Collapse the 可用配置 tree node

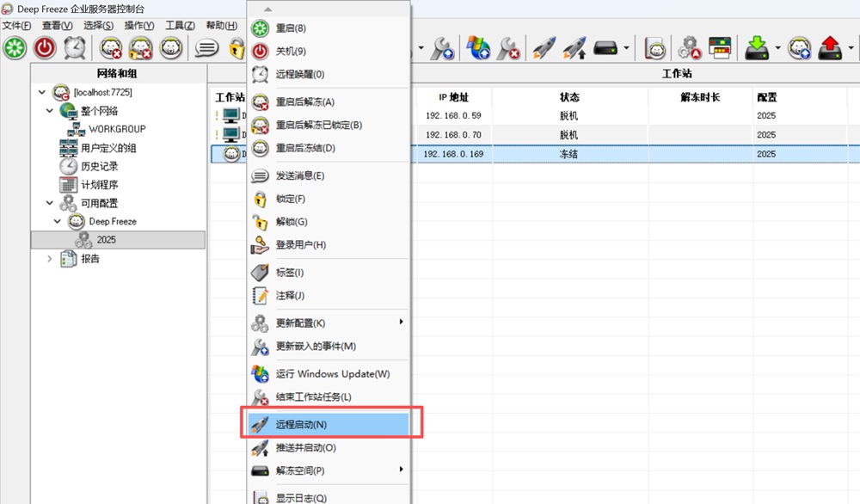(50, 203)
